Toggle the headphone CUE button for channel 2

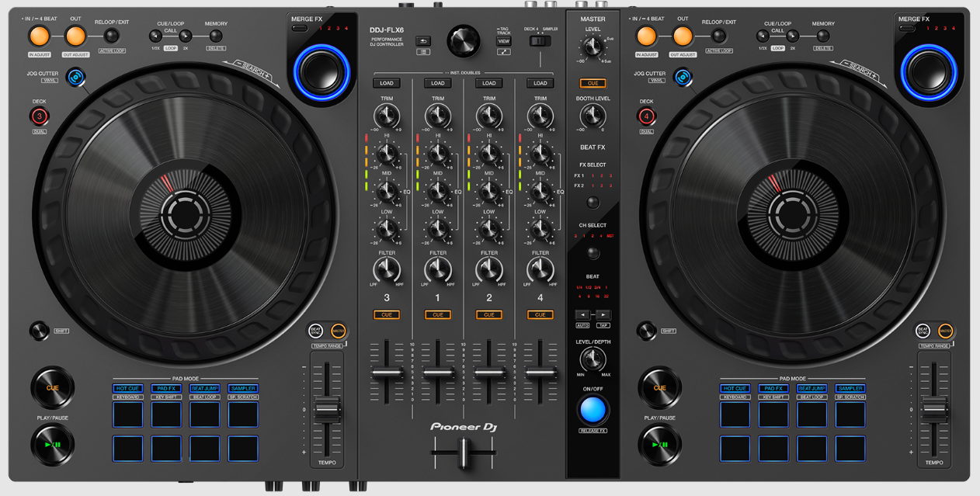click(489, 314)
